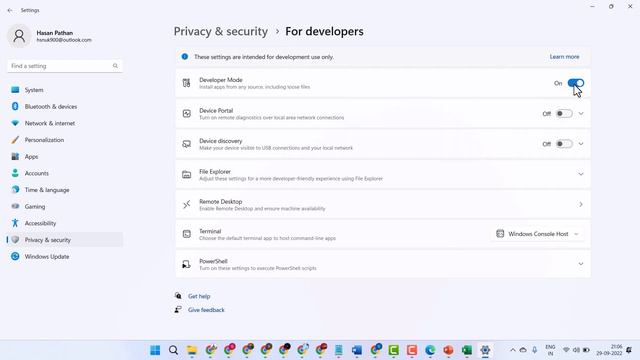Open taskbar Search
640x360 pixels.
(x=173, y=350)
